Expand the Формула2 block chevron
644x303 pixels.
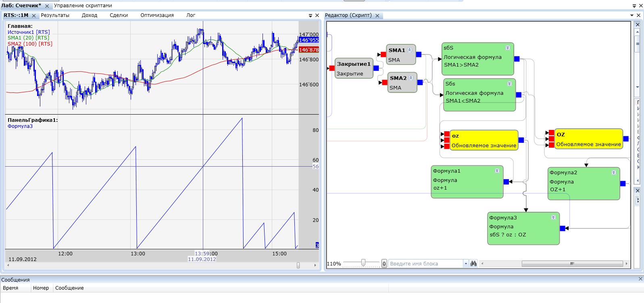click(x=613, y=172)
